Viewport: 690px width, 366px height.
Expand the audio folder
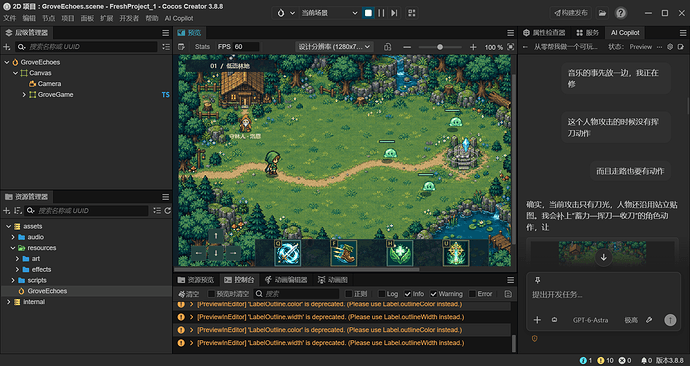coord(13,237)
